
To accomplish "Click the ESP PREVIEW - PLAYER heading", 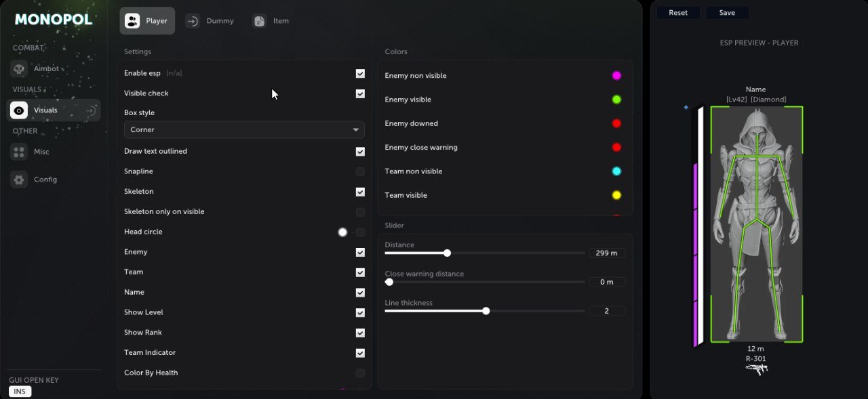I will pos(759,43).
